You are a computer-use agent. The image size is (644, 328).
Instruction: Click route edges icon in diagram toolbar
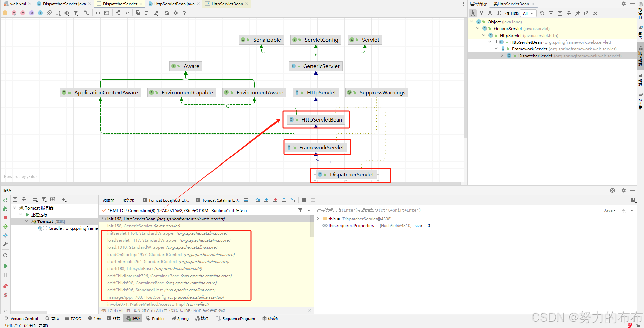[x=127, y=13]
